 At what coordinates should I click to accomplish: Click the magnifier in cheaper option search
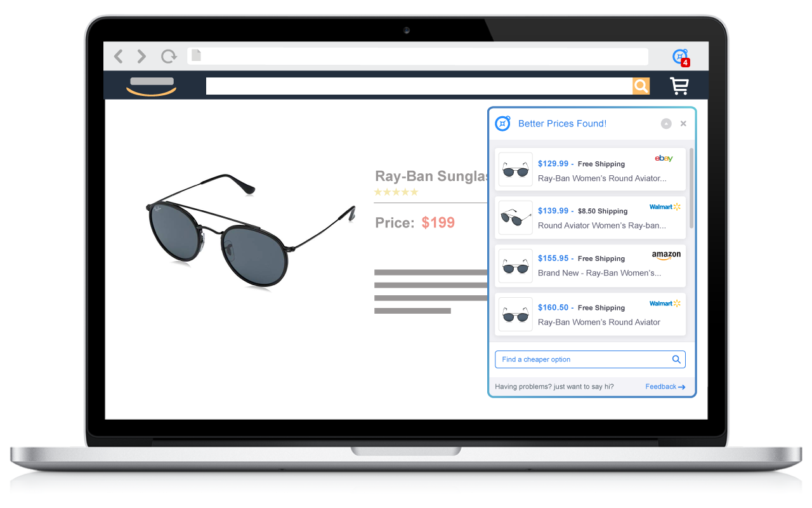pos(676,359)
